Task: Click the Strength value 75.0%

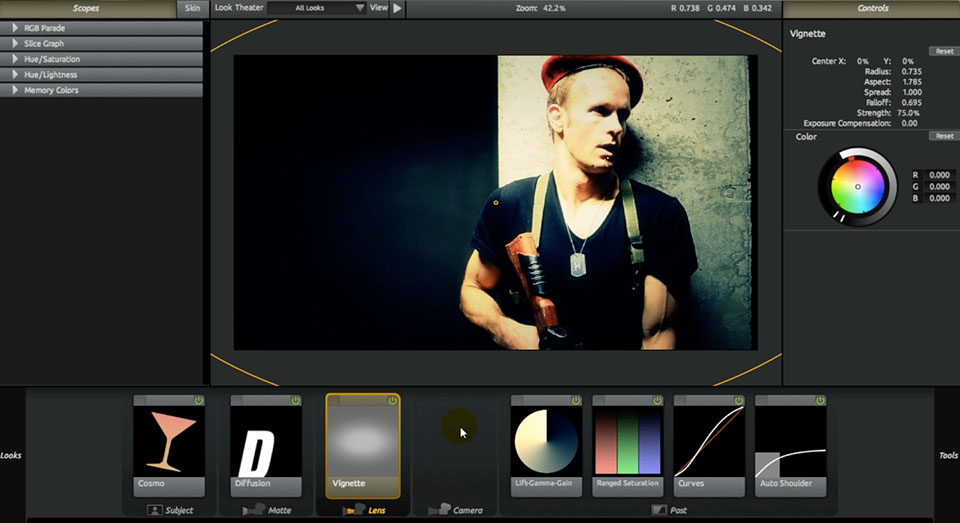Action: pyautogui.click(x=909, y=113)
